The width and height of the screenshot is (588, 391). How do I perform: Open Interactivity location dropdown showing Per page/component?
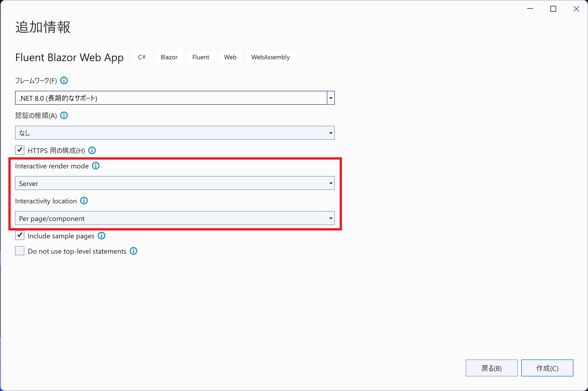pyautogui.click(x=175, y=218)
